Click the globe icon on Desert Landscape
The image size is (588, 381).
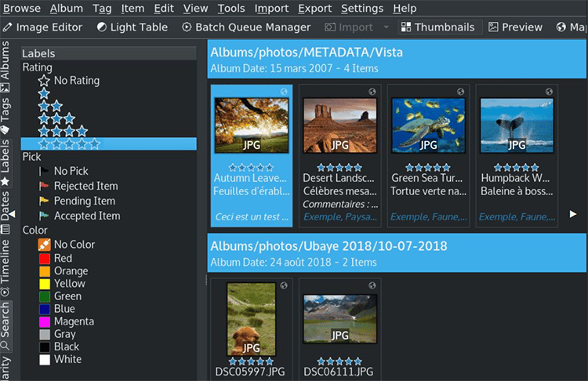click(x=372, y=92)
